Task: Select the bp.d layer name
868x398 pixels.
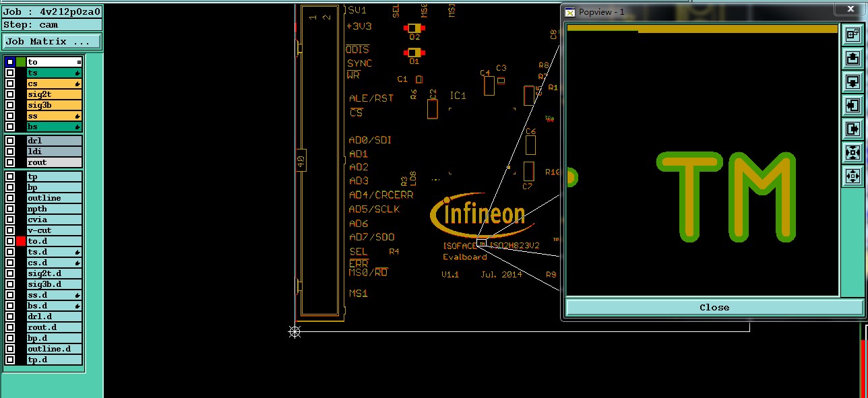Action: pos(54,338)
